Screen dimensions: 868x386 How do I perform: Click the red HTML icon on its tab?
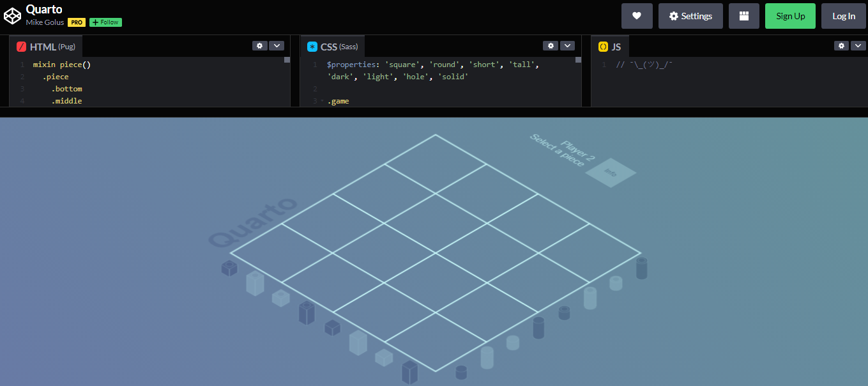pyautogui.click(x=22, y=46)
